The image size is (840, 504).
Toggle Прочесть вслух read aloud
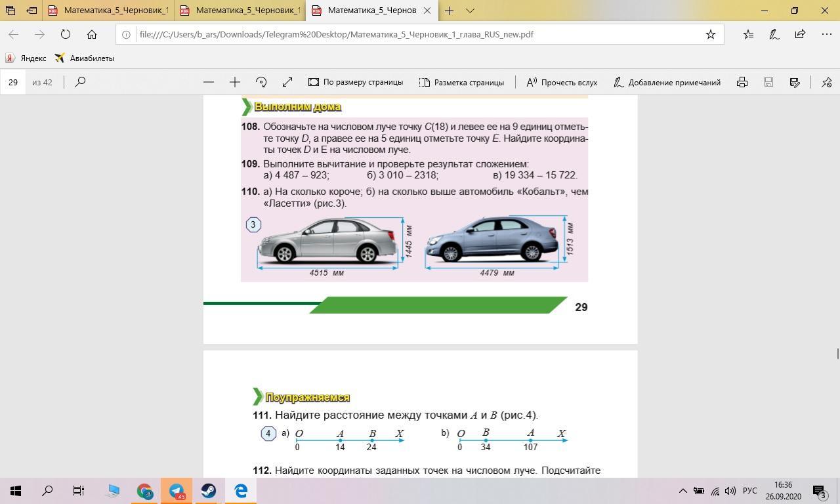pos(562,82)
